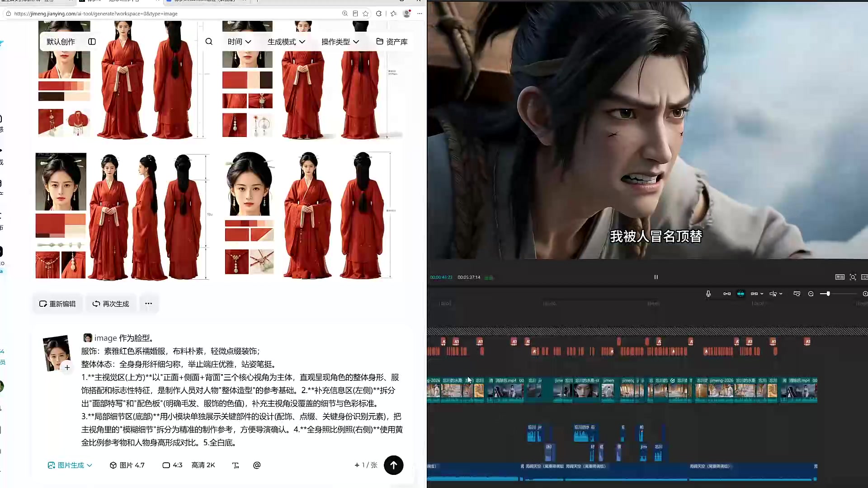868x488 pixels.
Task: Submit prompt with the black arrow button
Action: pyautogui.click(x=393, y=465)
